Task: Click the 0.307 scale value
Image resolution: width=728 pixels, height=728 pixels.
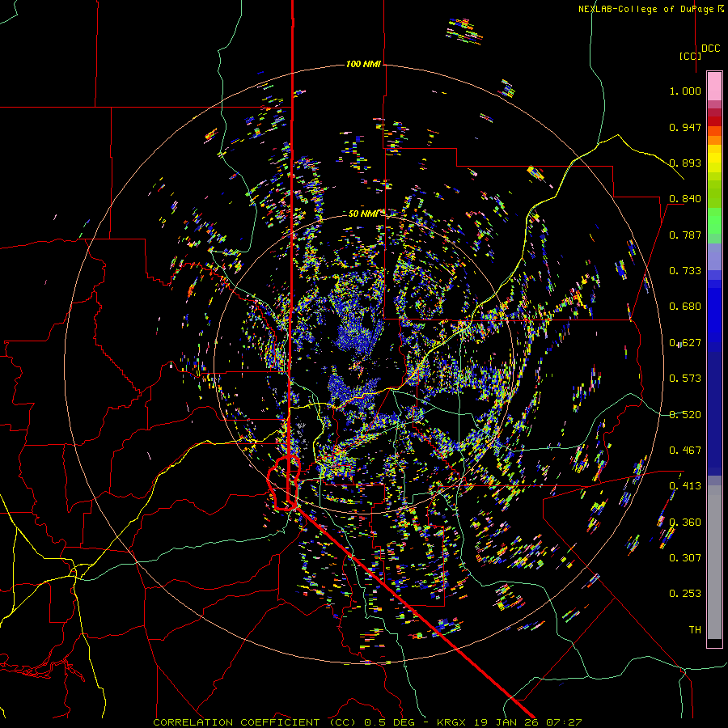Action: pos(685,558)
